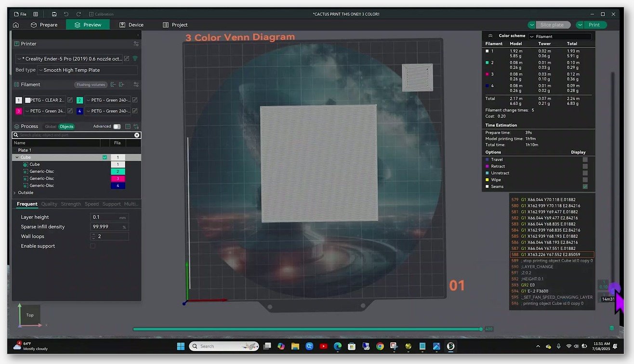634x364 pixels.
Task: Click the printer Wi-Fi connection icon
Action: [x=135, y=58]
